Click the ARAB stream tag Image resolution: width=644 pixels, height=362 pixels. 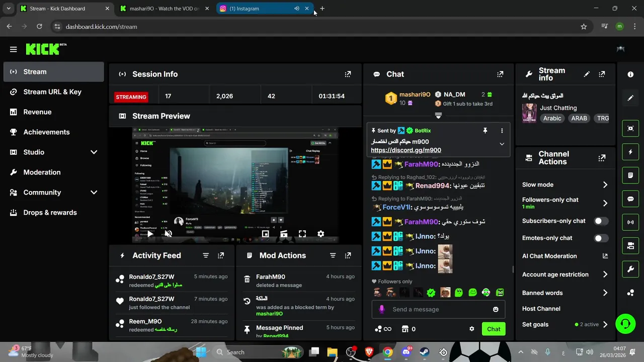click(x=579, y=118)
